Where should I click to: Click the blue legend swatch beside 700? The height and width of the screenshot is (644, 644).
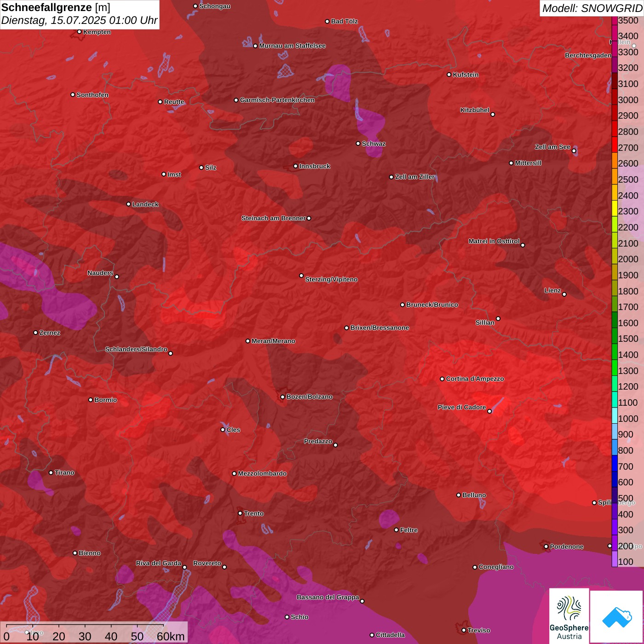[615, 463]
